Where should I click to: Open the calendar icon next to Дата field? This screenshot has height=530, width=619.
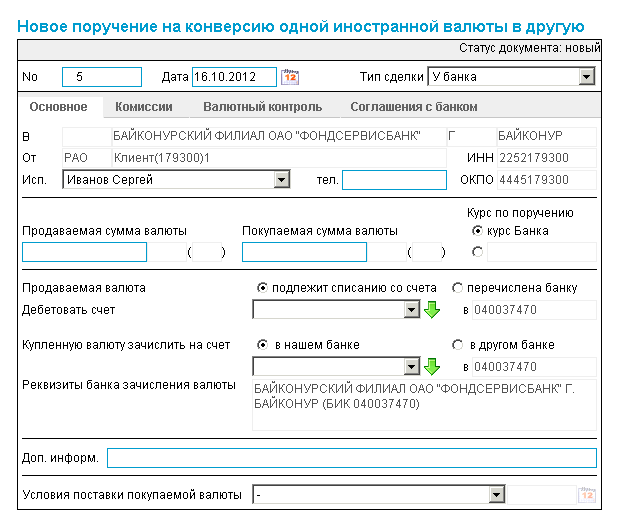(x=290, y=77)
